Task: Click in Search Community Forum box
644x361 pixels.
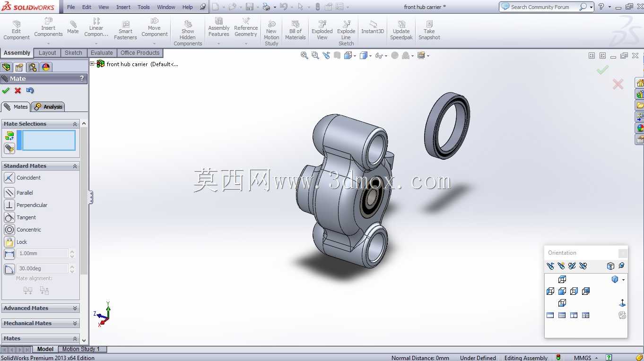Action: tap(543, 7)
